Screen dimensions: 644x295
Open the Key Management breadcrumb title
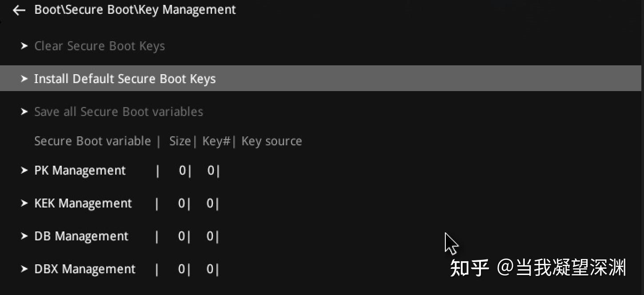click(135, 9)
